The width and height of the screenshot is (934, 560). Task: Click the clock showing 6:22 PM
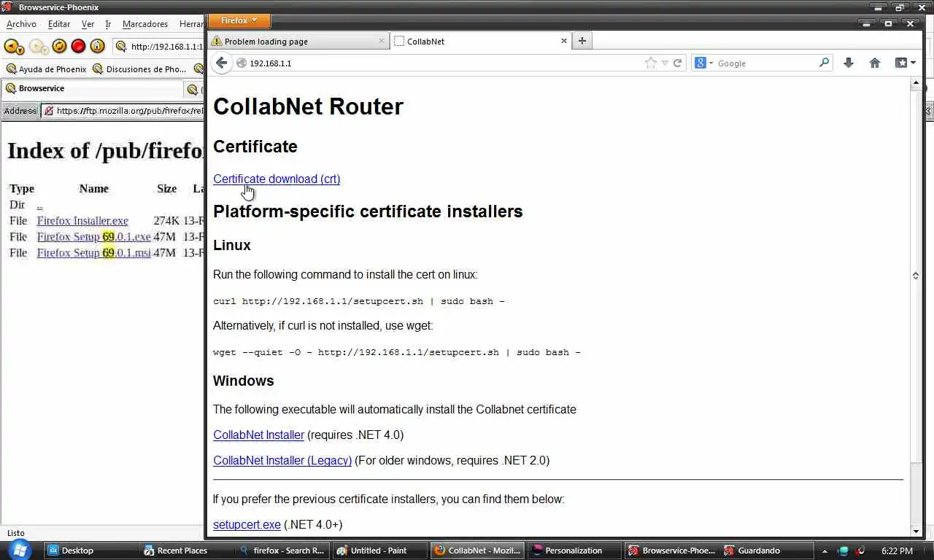click(897, 551)
